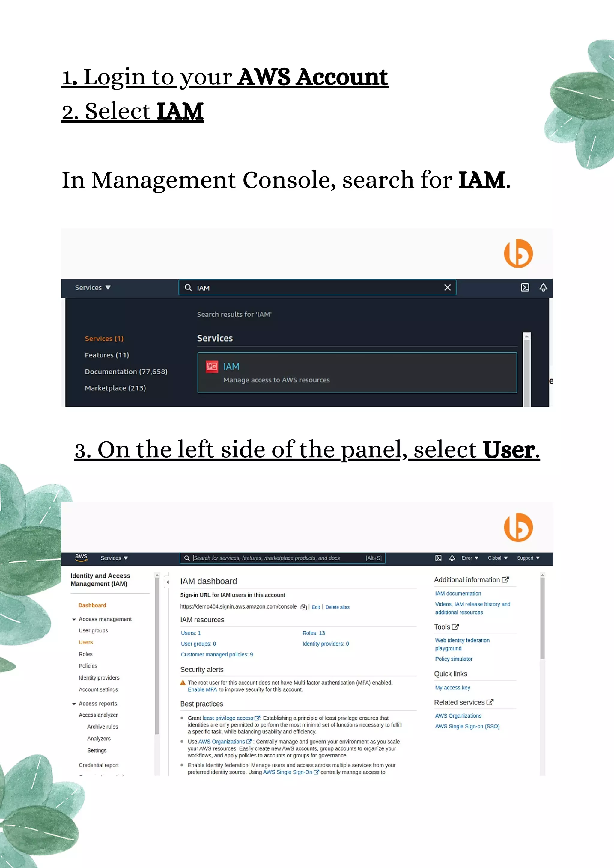Open Support dropdown menu
614x868 pixels.
click(x=528, y=558)
